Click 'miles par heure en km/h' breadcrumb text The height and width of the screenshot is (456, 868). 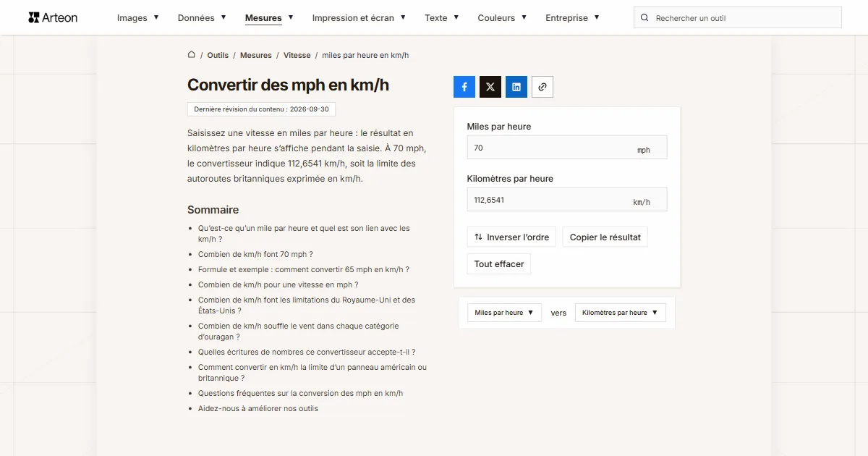coord(365,55)
